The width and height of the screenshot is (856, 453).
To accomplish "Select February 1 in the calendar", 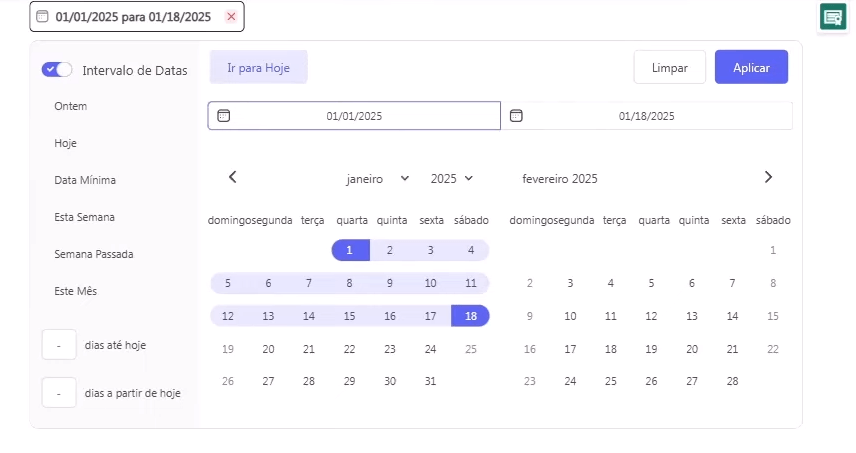I will coord(772,250).
